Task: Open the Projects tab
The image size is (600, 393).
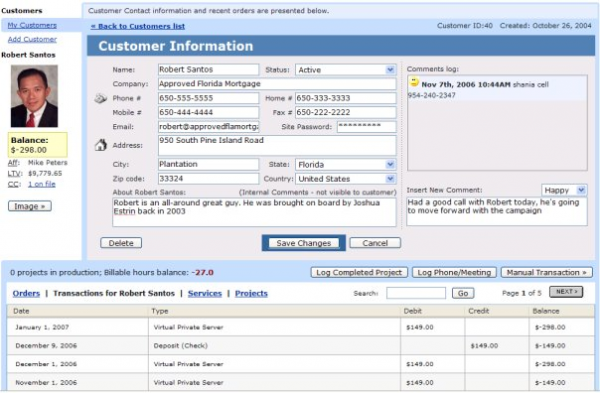Action: [x=251, y=294]
